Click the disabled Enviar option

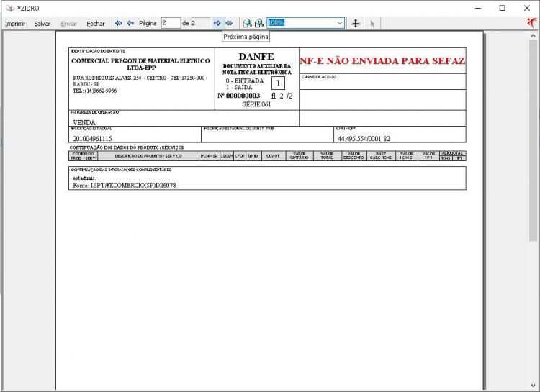tap(69, 24)
